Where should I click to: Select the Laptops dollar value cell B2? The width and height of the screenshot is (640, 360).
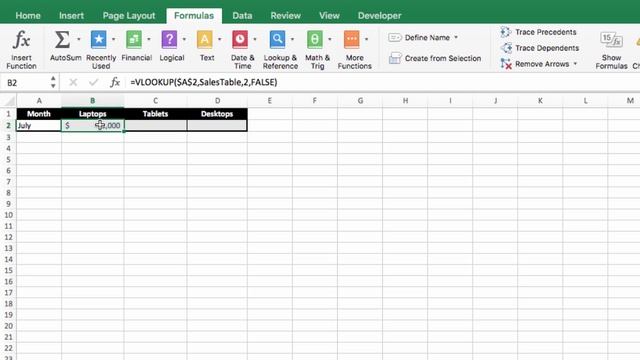[93, 125]
